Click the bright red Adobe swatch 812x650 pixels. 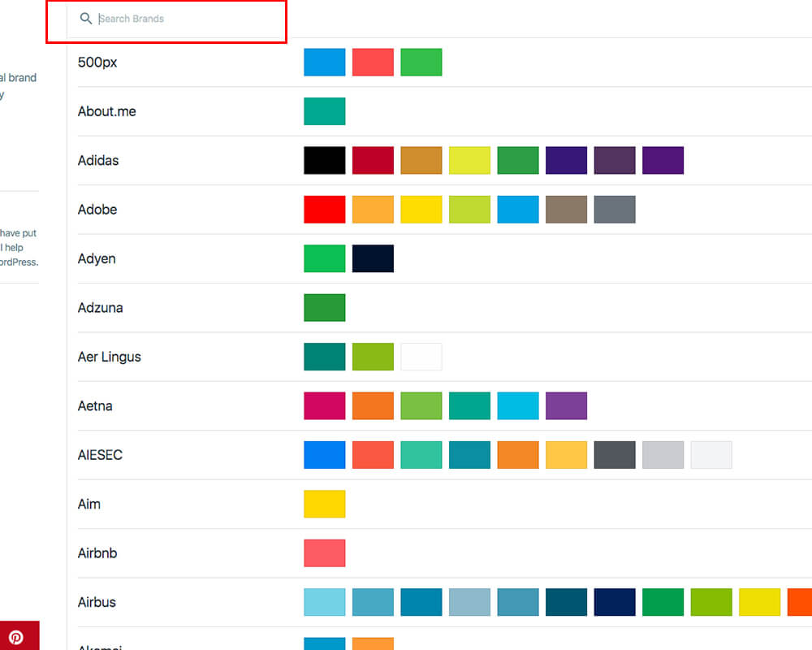click(x=325, y=210)
